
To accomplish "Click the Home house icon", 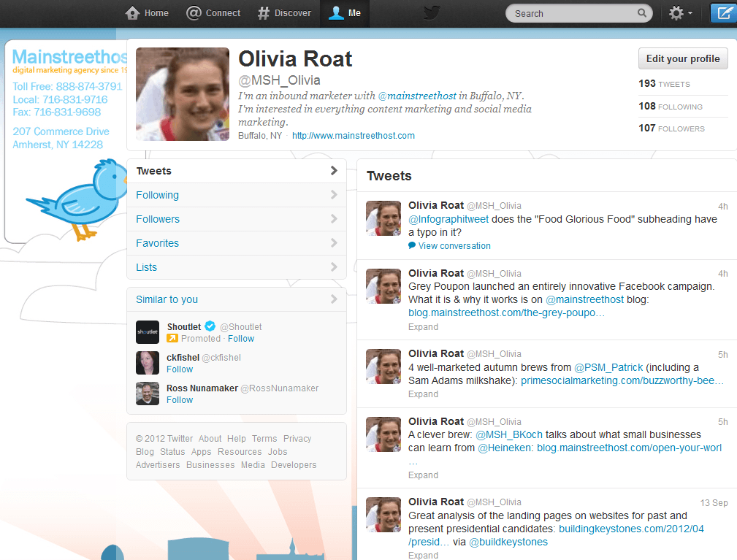I will tap(132, 12).
